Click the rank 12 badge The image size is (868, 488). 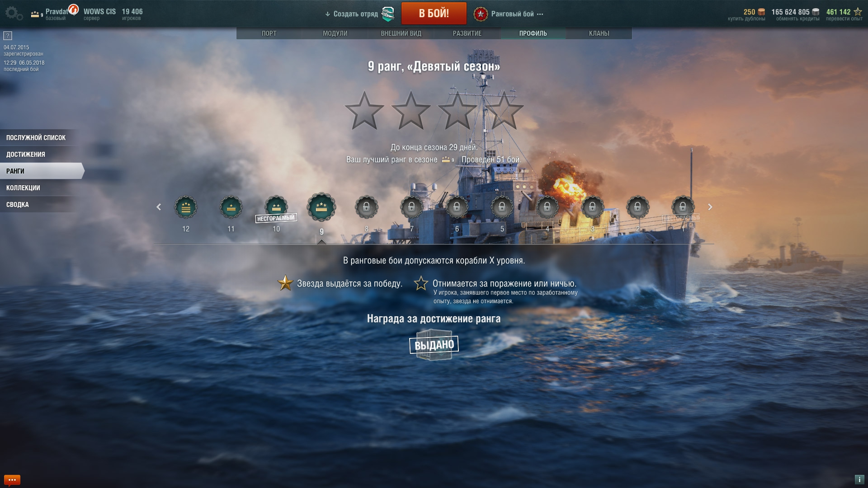(186, 207)
